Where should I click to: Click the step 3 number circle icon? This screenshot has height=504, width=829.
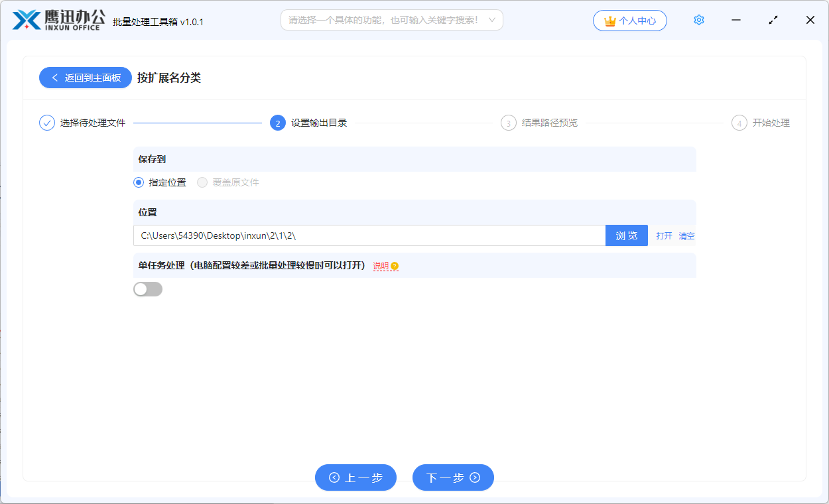coord(509,123)
